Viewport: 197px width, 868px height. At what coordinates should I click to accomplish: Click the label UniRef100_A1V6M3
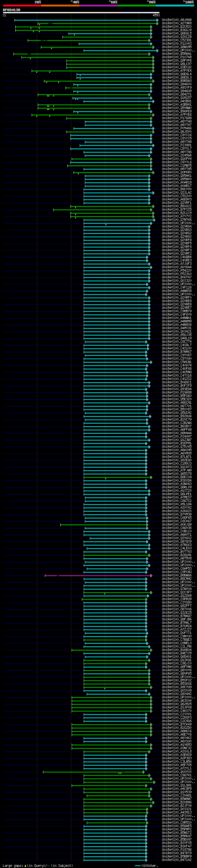click(177, 745)
